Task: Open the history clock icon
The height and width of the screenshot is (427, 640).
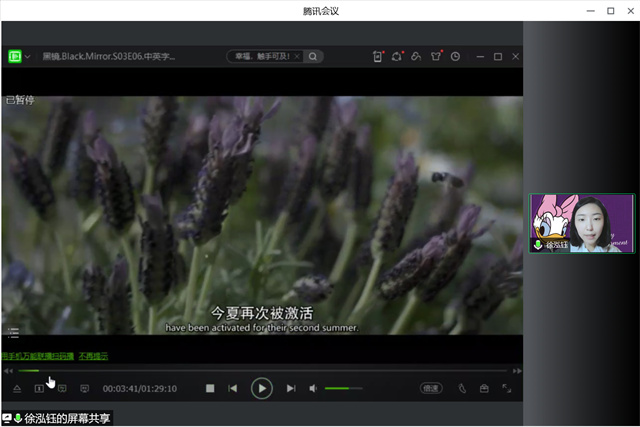Action: [455, 57]
